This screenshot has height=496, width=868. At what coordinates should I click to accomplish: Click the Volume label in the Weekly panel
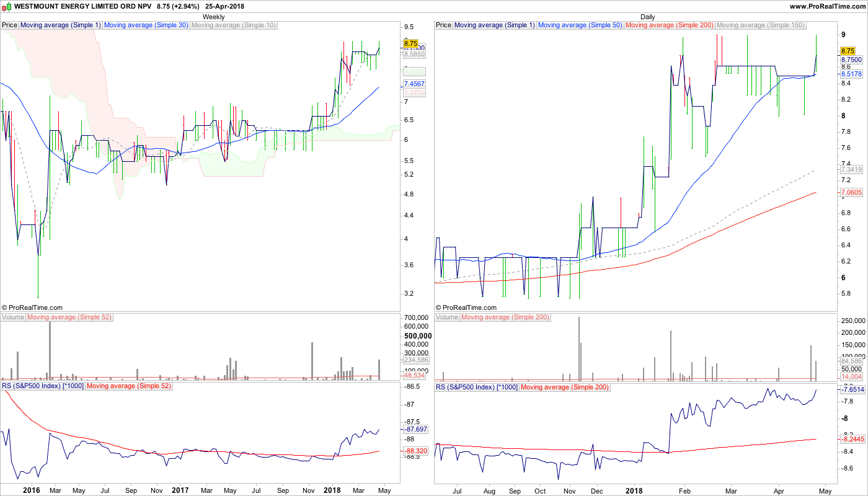pos(13,317)
